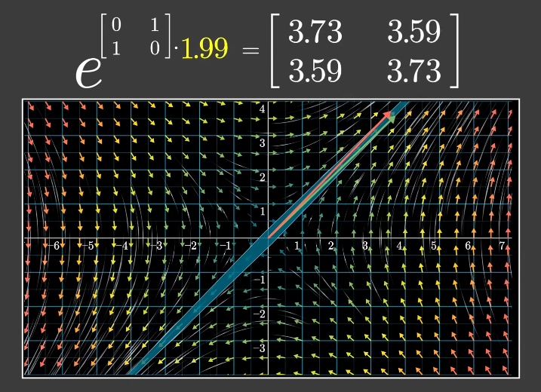Click the y-axis label −3
Image resolution: width=541 pixels, height=392 pixels.
click(259, 348)
